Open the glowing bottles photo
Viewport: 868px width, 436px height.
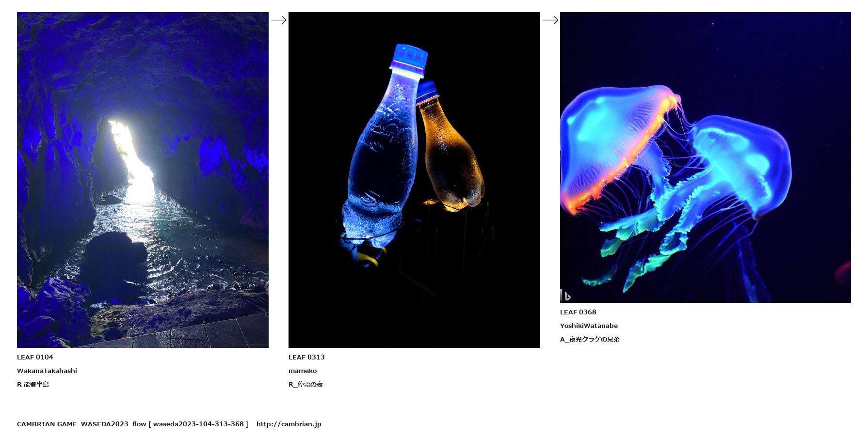(414, 180)
